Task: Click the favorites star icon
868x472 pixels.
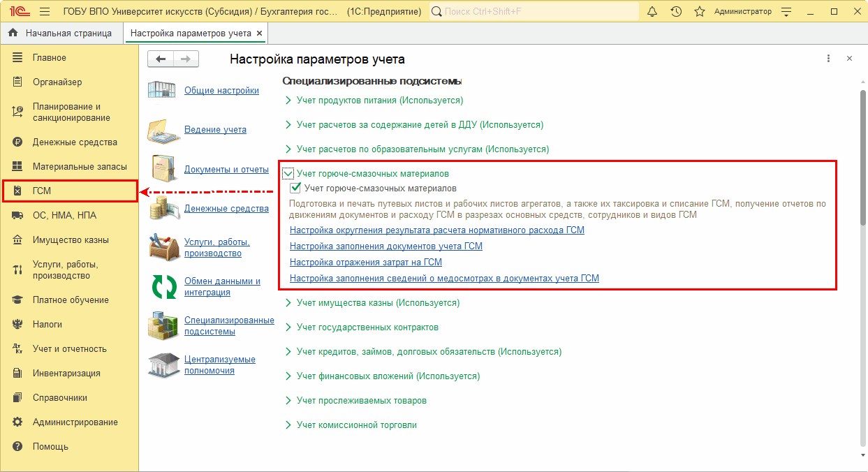Action: 699,12
